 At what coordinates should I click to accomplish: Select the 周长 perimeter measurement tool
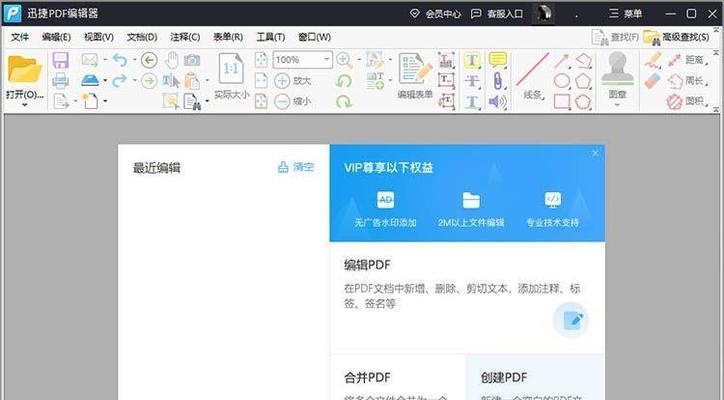[687, 81]
